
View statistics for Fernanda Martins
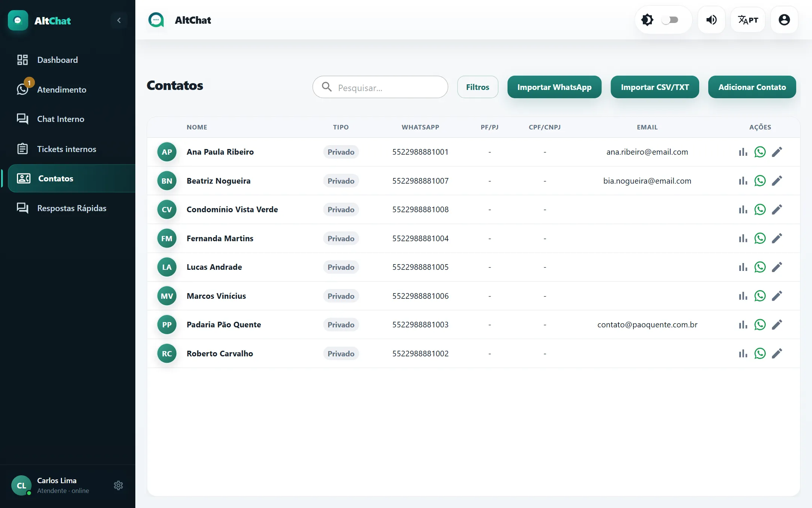[x=743, y=239]
